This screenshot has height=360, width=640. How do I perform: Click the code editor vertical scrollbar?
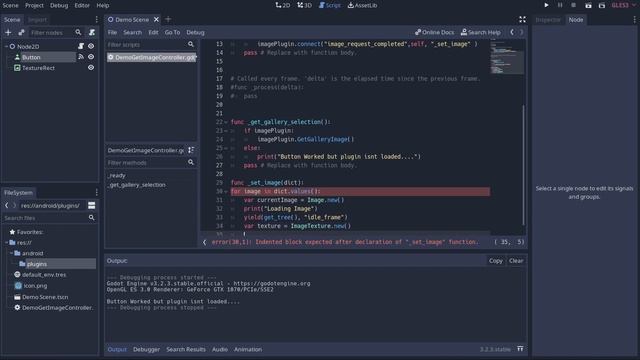524,164
